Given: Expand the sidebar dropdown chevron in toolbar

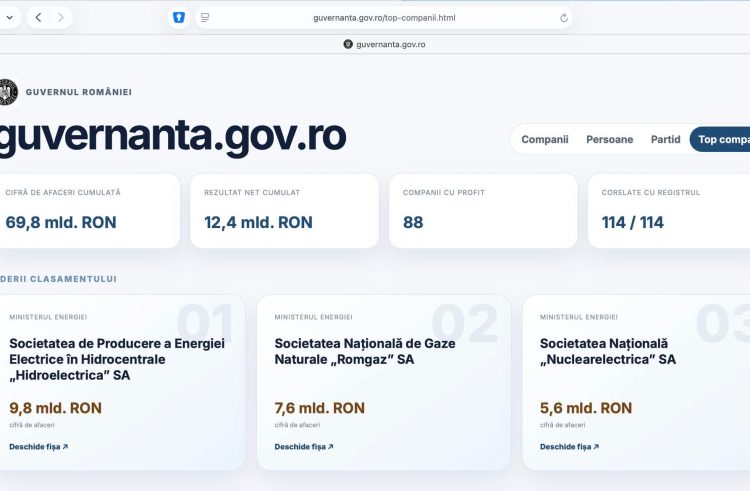Looking at the screenshot, I should coord(10,18).
